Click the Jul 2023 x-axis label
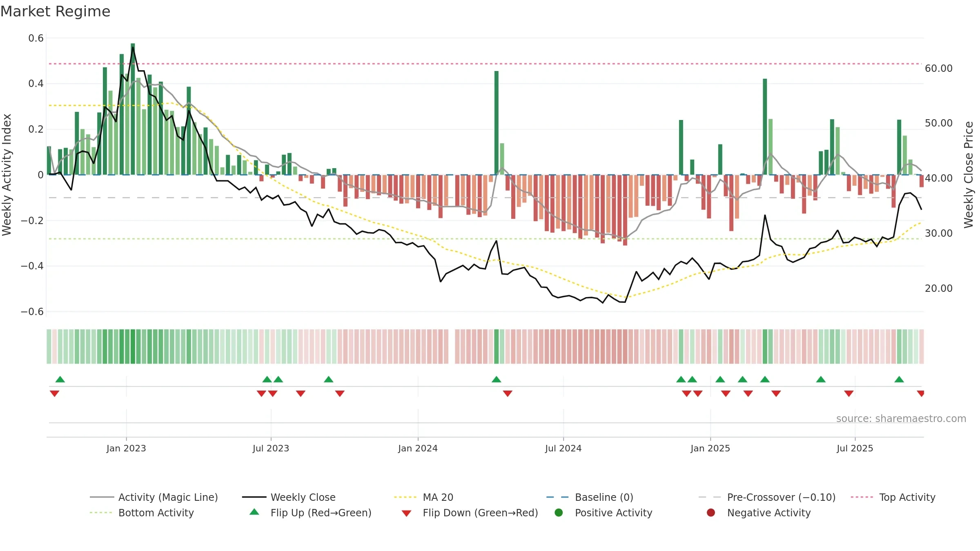Screen dimensions: 980x551 271,448
